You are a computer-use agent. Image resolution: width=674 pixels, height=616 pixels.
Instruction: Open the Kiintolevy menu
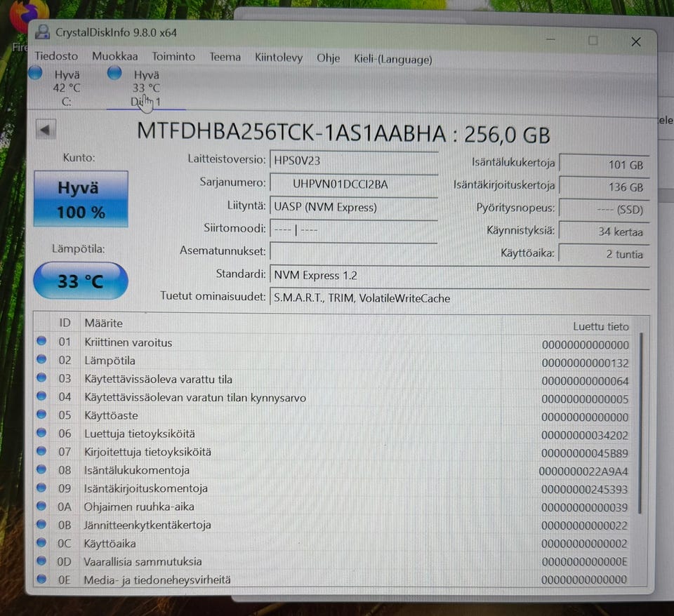279,58
